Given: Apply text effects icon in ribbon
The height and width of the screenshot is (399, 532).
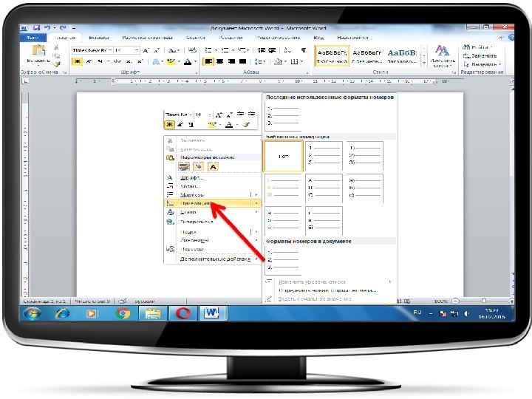Looking at the screenshot, I should pos(156,61).
